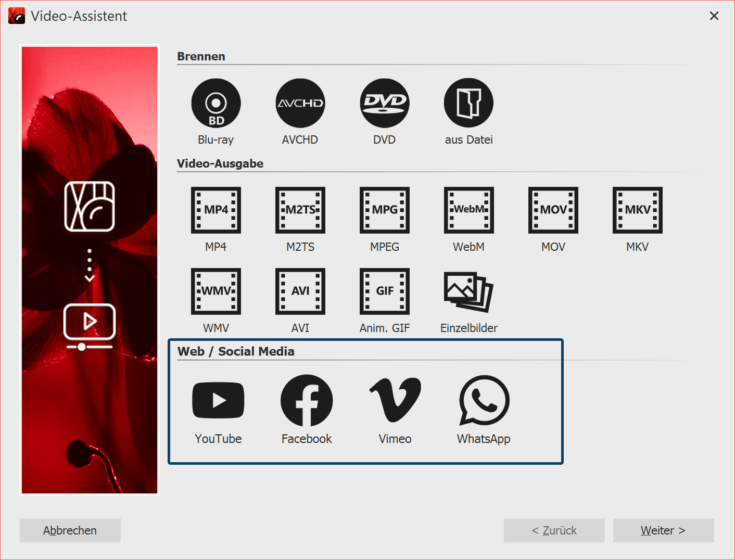Choose the WMV export format

216,291
